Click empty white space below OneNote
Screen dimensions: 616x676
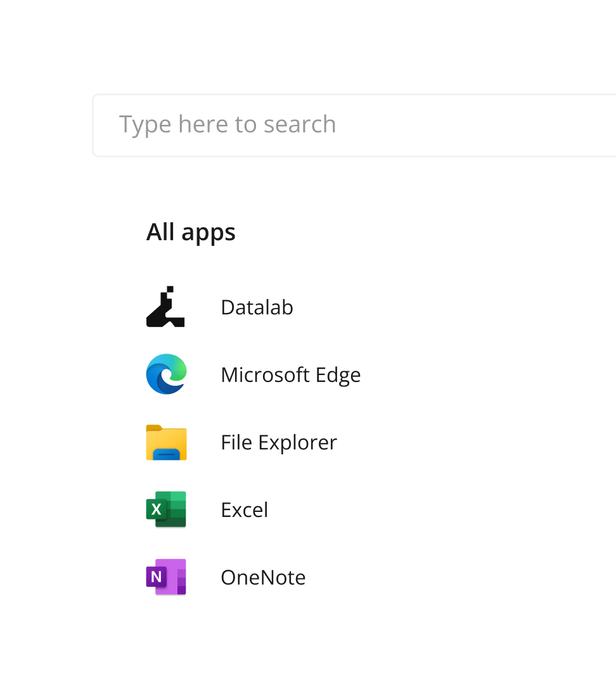pyautogui.click(x=317, y=634)
